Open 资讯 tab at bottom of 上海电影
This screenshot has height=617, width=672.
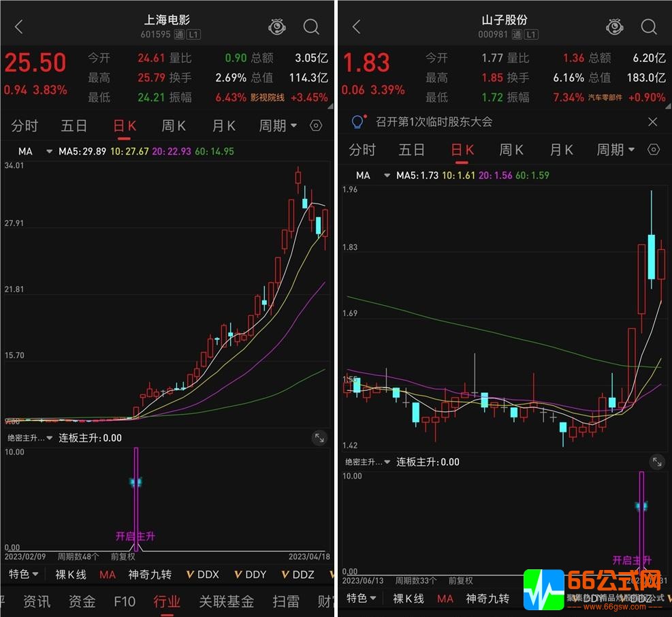point(37,601)
